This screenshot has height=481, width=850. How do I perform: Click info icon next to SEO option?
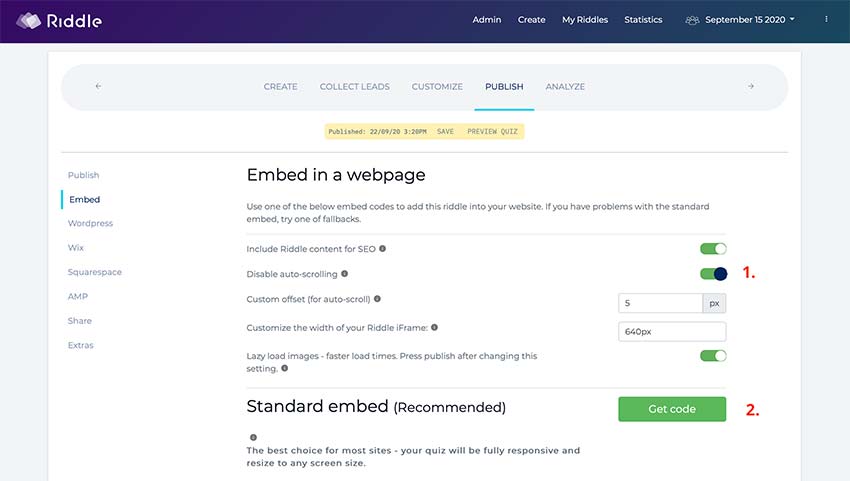[383, 248]
